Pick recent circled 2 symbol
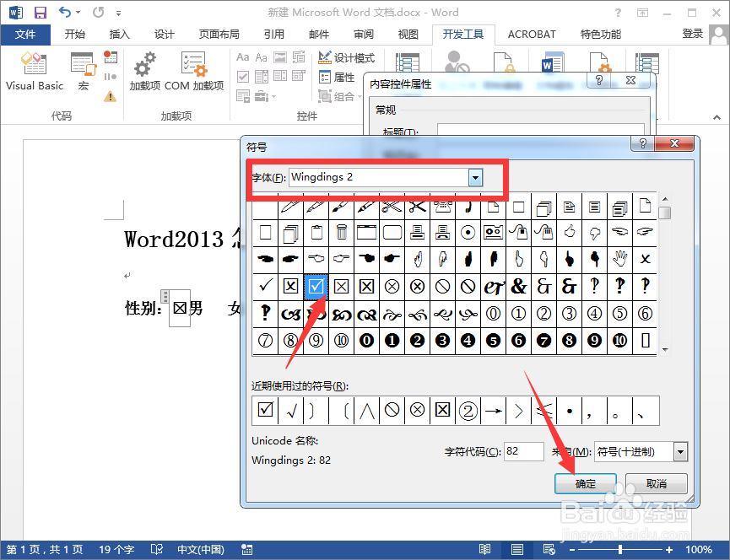Image resolution: width=730 pixels, height=560 pixels. coord(468,411)
